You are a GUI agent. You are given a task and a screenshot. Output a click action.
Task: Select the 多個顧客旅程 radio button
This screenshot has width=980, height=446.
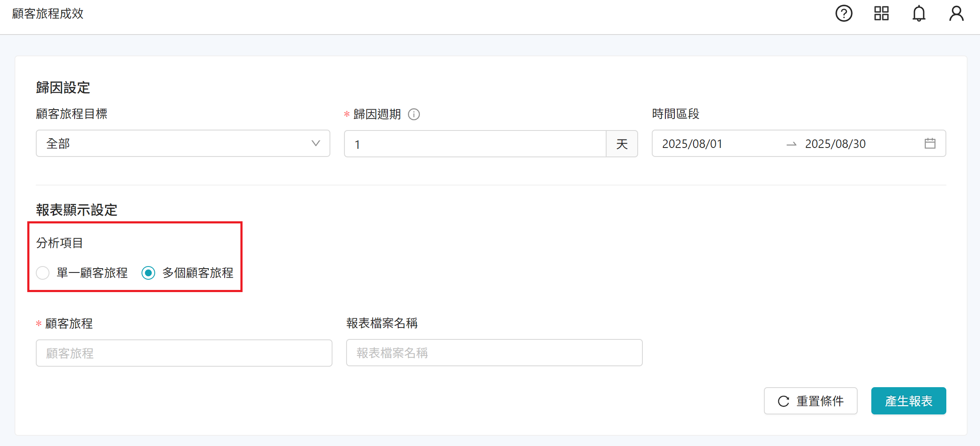148,273
